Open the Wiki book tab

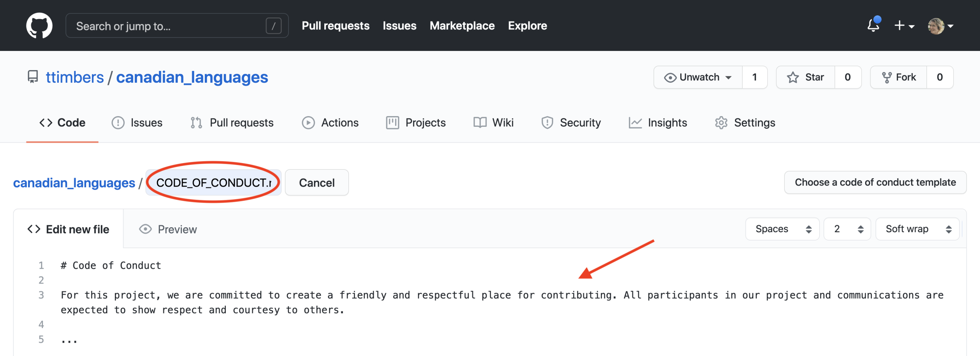493,123
